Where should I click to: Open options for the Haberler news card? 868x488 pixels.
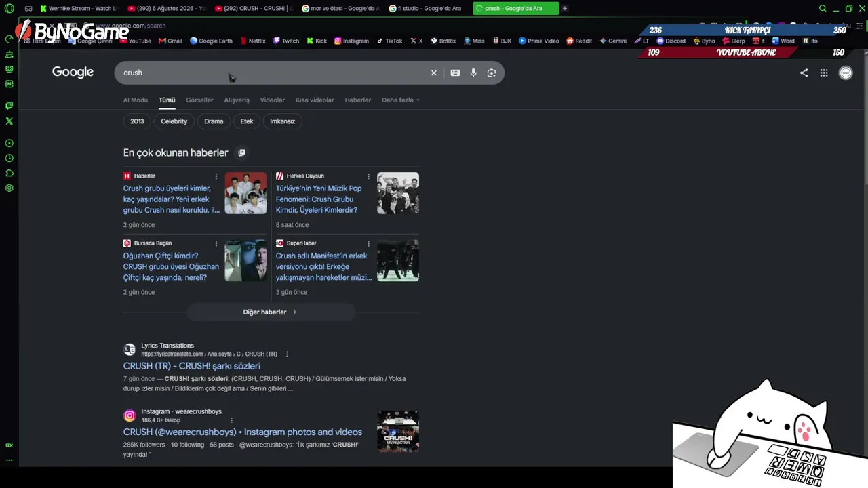216,176
